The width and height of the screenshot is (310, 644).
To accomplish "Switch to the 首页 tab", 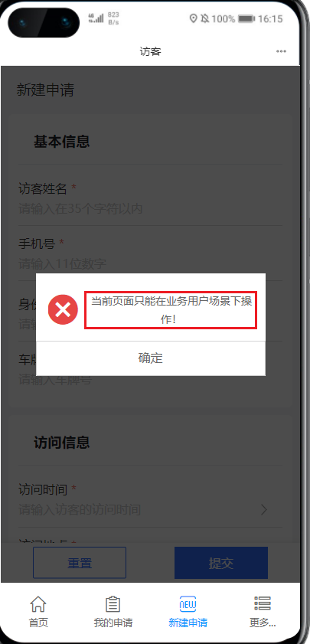I will point(38,611).
